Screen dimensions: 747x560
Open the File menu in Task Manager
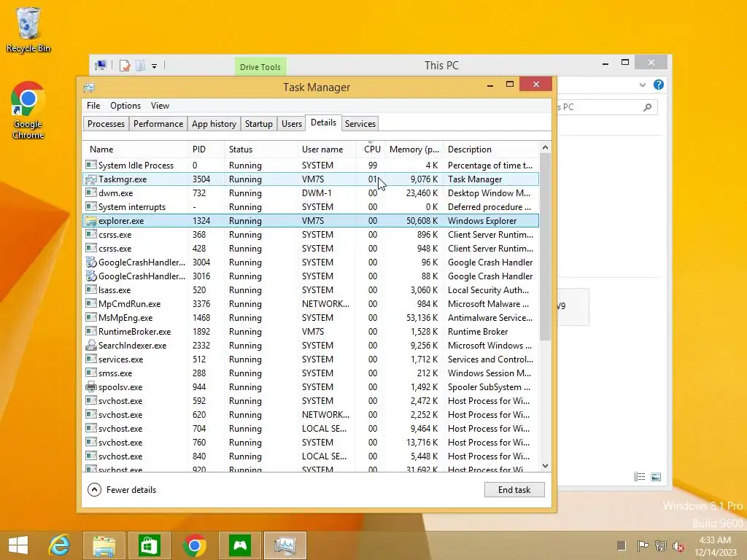pyautogui.click(x=93, y=106)
